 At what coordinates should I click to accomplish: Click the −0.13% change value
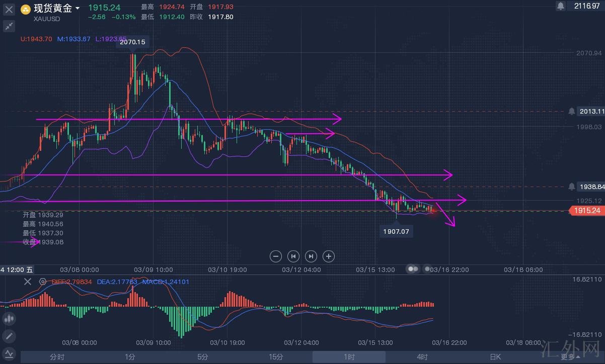123,17
